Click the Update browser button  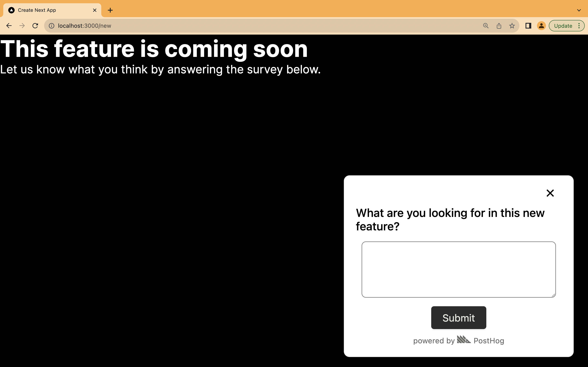[563, 26]
